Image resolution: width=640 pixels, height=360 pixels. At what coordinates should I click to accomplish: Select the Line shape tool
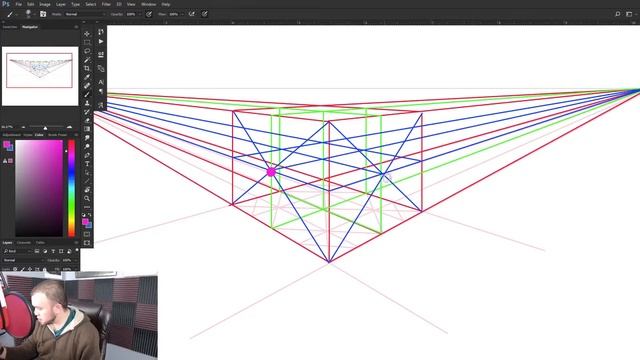87,181
